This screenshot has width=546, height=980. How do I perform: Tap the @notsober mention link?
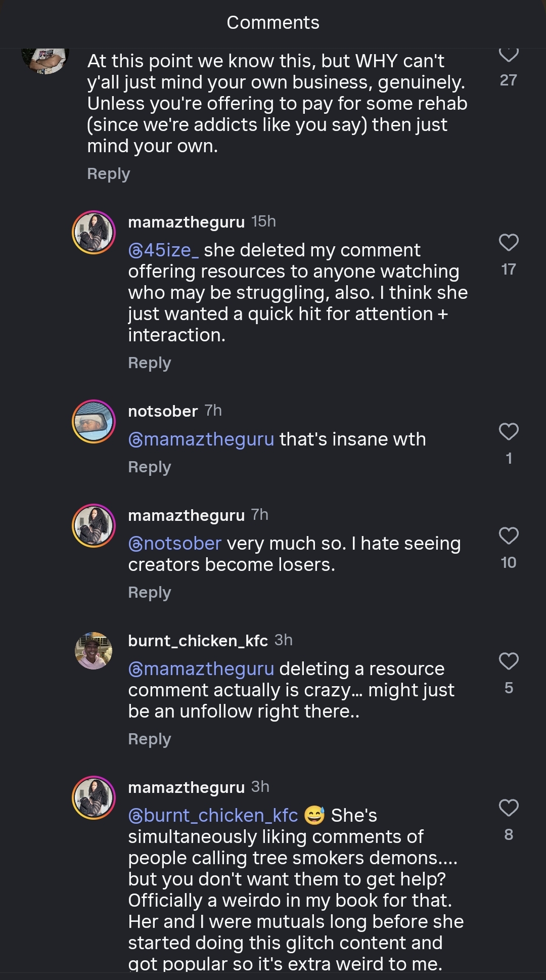tap(175, 544)
